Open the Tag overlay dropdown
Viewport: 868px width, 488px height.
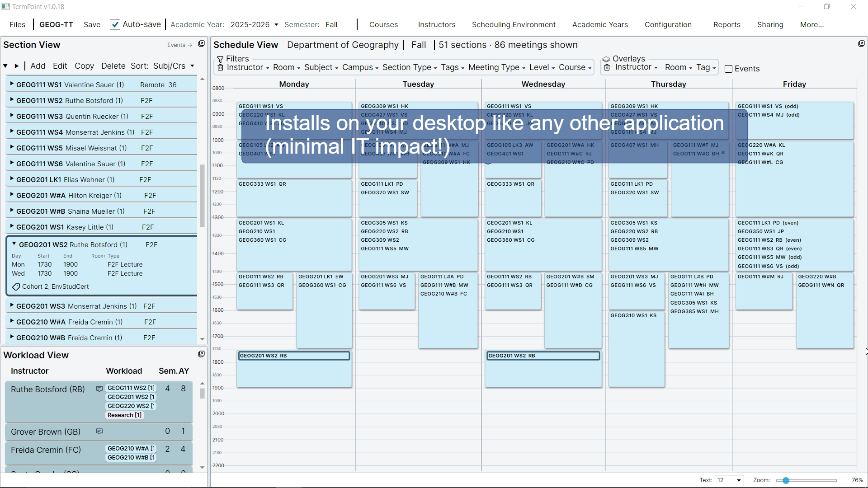(x=706, y=67)
